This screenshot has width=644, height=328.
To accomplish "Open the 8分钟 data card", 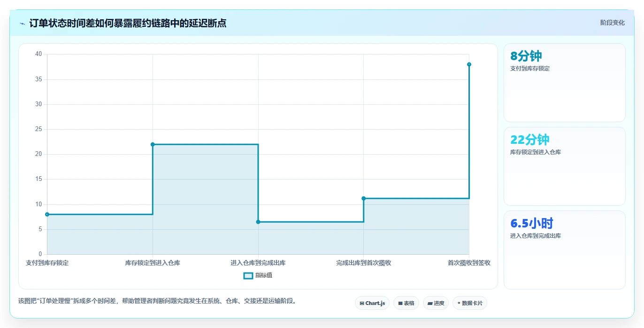I will tap(564, 83).
